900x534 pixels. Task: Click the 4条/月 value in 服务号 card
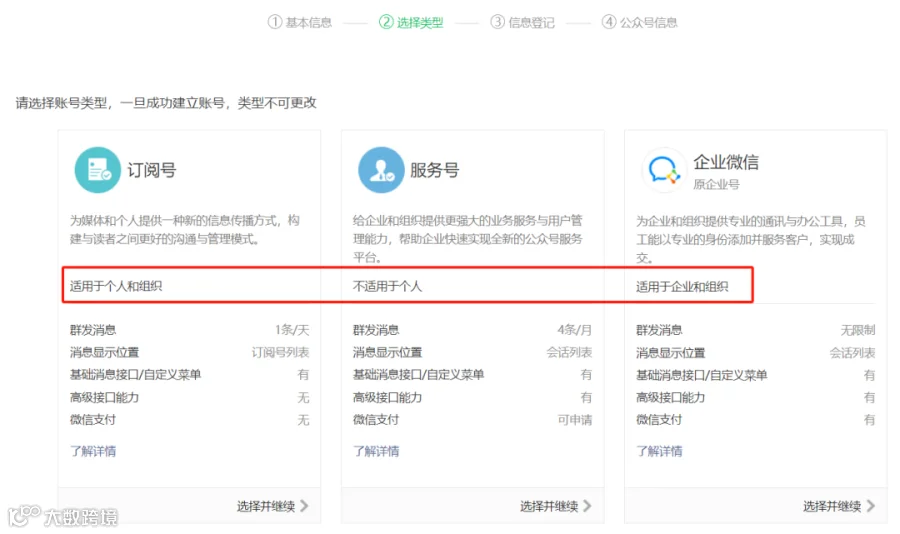click(x=575, y=330)
